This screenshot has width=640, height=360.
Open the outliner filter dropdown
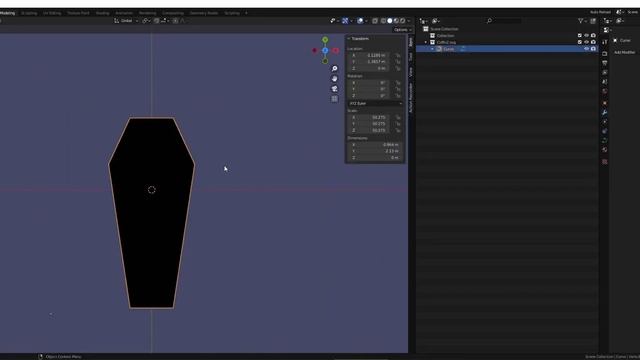[x=582, y=21]
